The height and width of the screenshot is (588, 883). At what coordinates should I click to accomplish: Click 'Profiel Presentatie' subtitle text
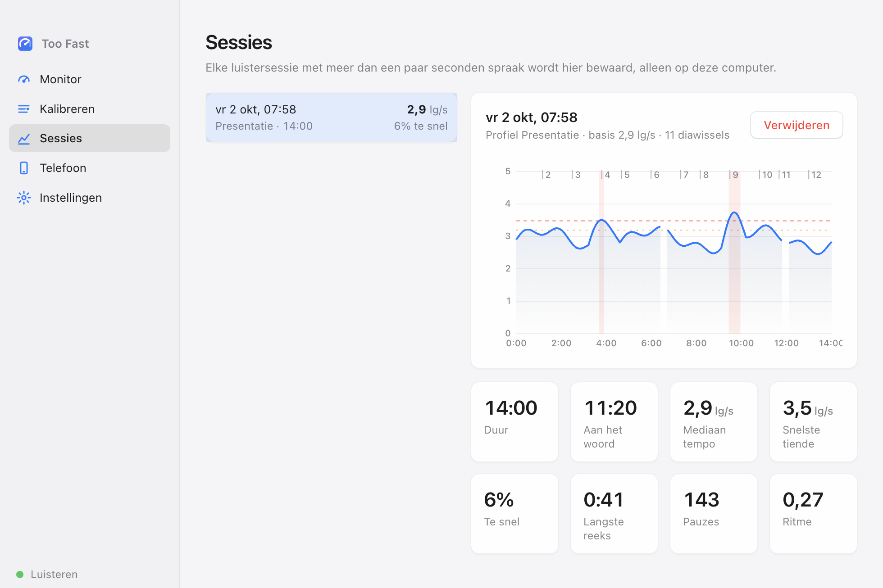pyautogui.click(x=532, y=135)
